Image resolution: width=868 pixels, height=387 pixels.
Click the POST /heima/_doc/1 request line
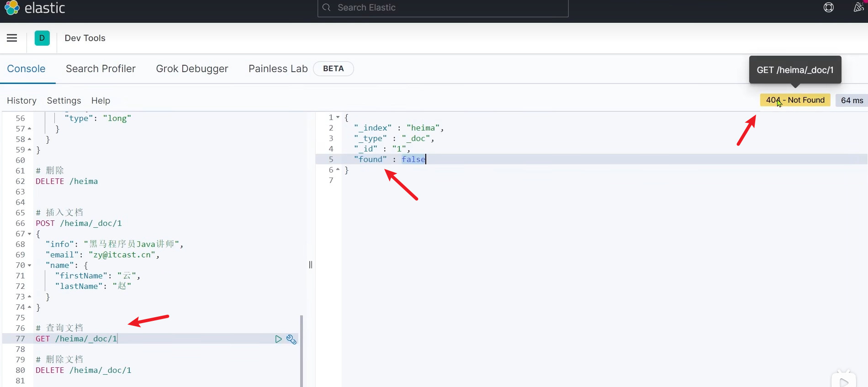tap(79, 223)
